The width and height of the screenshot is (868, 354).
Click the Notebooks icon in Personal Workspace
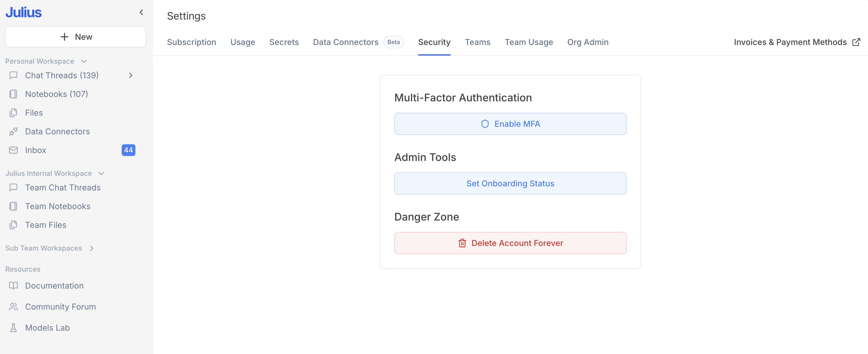coord(13,94)
